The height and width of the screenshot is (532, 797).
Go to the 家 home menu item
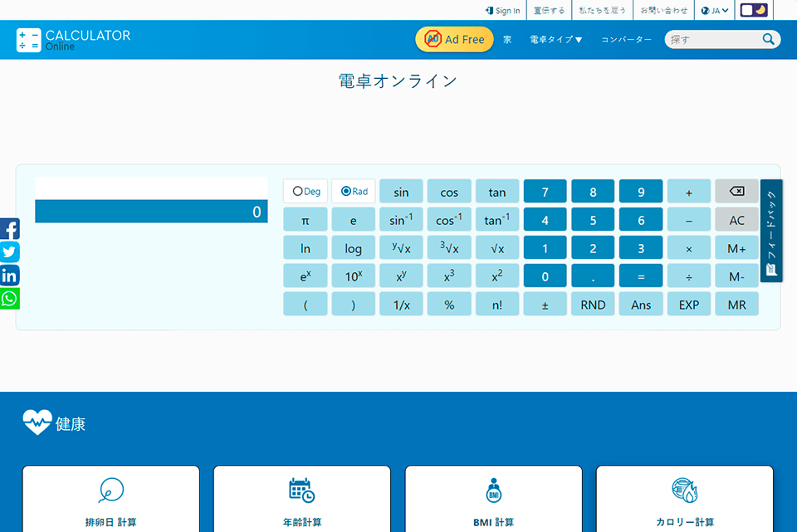pyautogui.click(x=507, y=40)
